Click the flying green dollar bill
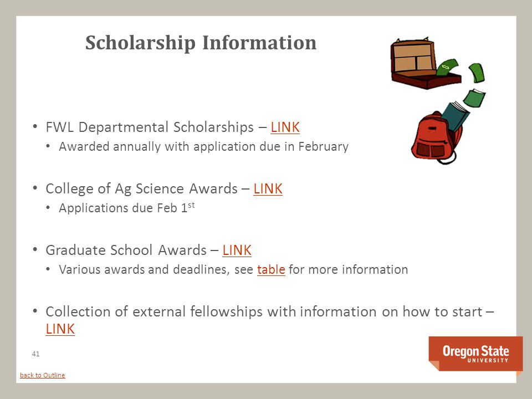This screenshot has width=532, height=399. click(x=477, y=72)
